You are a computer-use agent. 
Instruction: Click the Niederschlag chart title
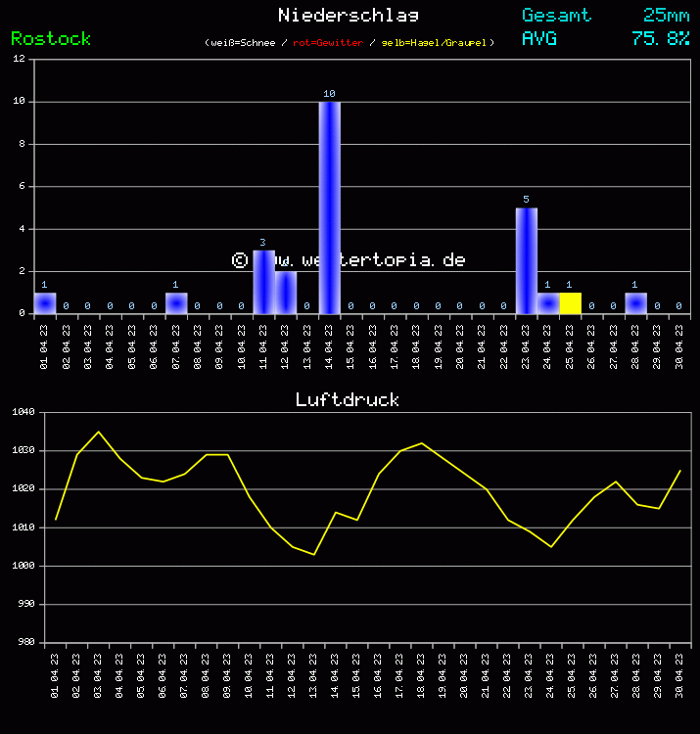coord(349,15)
